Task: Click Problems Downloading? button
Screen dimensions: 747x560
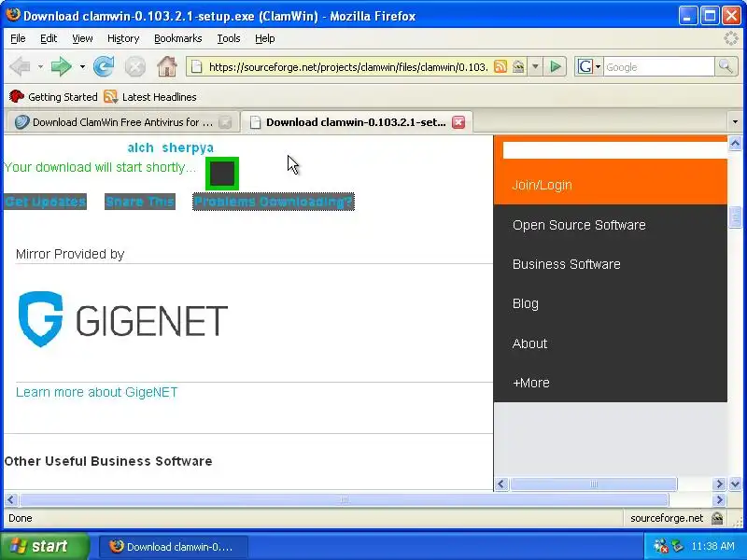Action: tap(274, 202)
